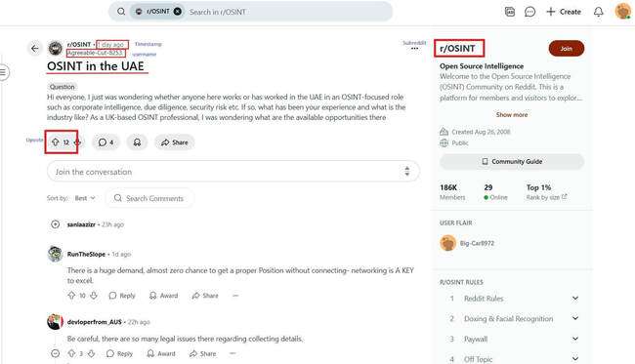Collapse the devloperfrom_AUS comment thread
The height and width of the screenshot is (364, 635).
pyautogui.click(x=56, y=353)
